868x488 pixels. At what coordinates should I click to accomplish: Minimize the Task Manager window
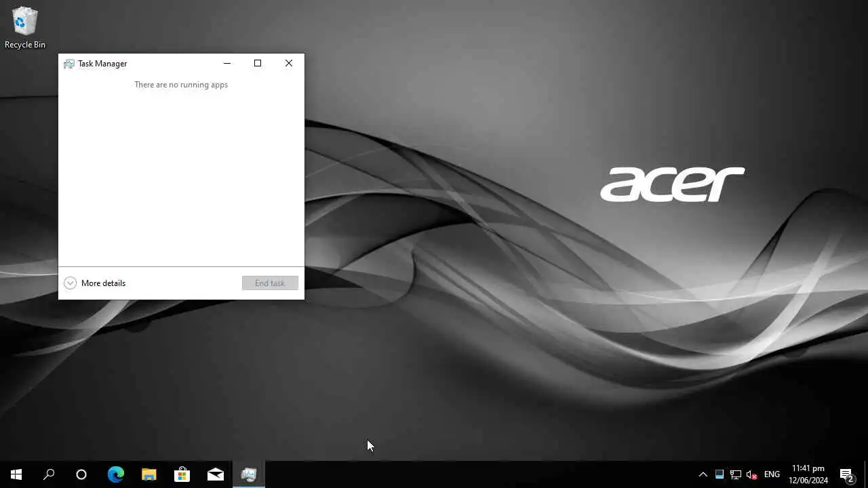click(x=227, y=63)
